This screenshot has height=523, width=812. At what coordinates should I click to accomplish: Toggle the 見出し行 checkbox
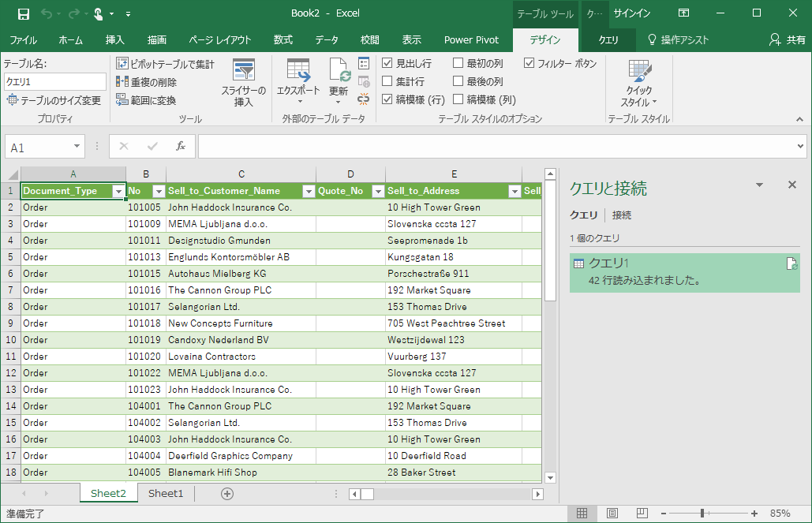point(387,63)
